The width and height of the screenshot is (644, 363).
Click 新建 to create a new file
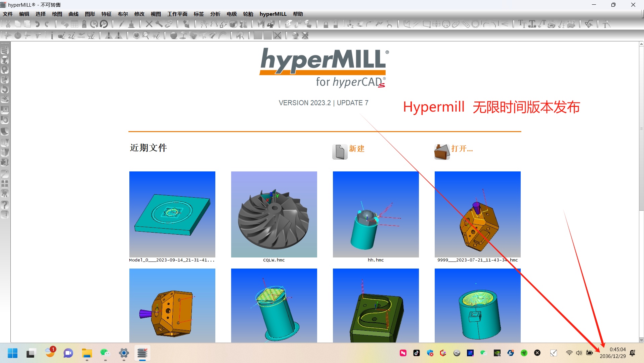coord(356,149)
